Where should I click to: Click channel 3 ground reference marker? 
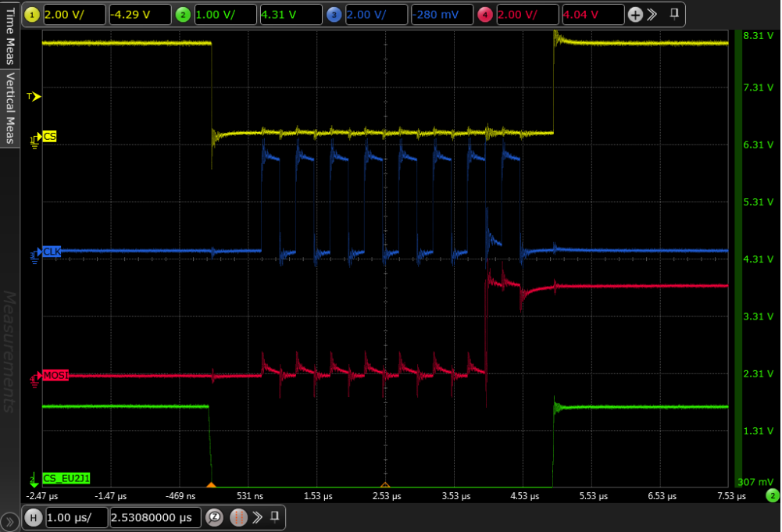point(35,255)
